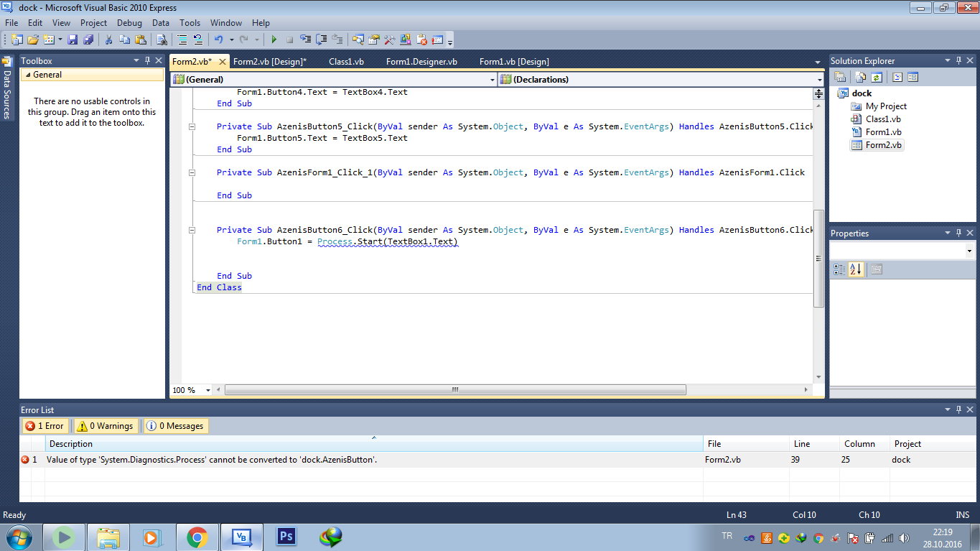
Task: Switch to the Form2.vb [Design]* tab
Action: [270, 62]
